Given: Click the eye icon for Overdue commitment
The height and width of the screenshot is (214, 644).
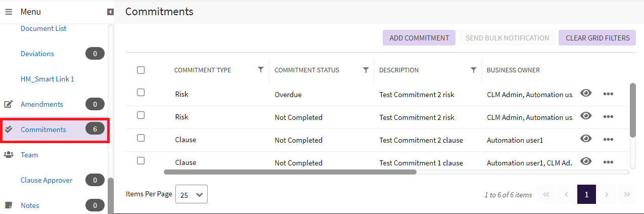Looking at the screenshot, I should (x=586, y=93).
